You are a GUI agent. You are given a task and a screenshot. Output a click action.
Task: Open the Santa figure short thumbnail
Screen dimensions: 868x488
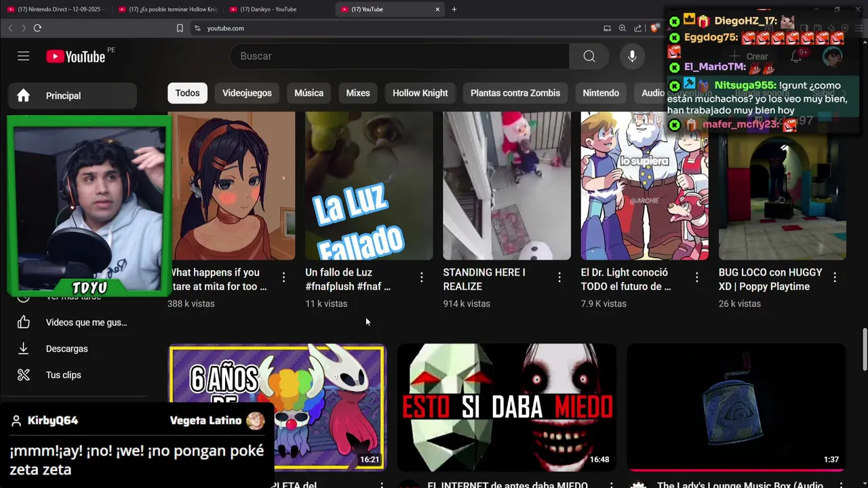click(x=507, y=186)
